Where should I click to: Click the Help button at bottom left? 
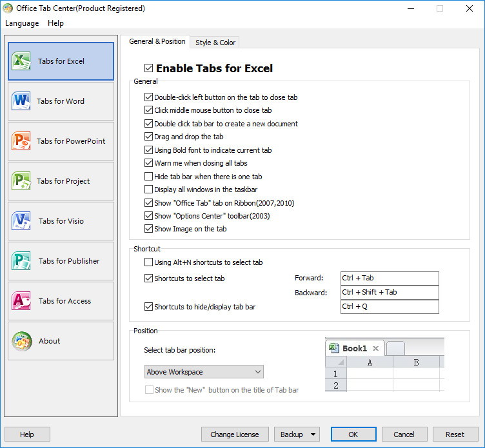[27, 434]
